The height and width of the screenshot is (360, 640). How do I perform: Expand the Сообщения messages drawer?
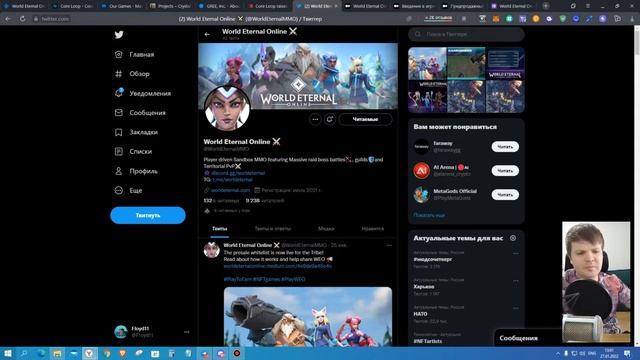point(527,338)
